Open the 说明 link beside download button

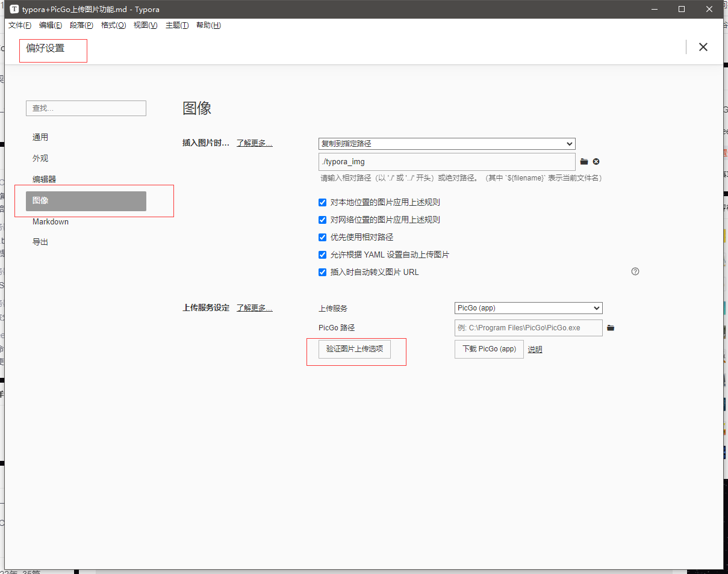click(x=535, y=350)
